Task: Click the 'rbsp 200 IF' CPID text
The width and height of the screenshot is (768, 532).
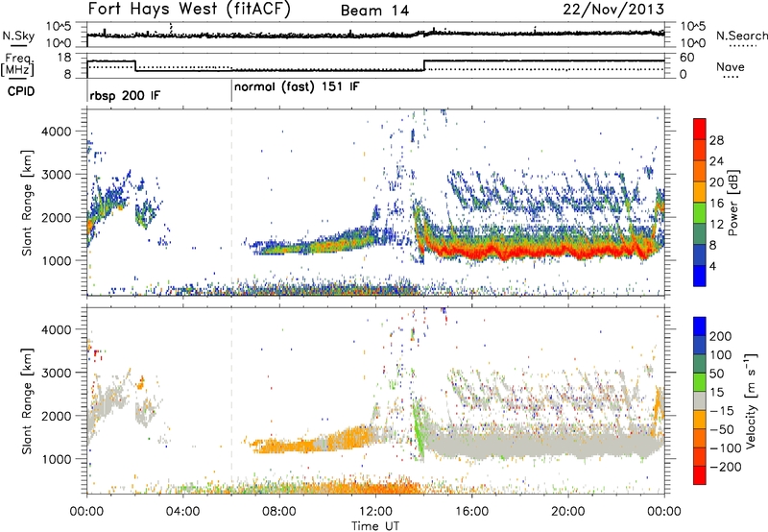Action: click(125, 95)
